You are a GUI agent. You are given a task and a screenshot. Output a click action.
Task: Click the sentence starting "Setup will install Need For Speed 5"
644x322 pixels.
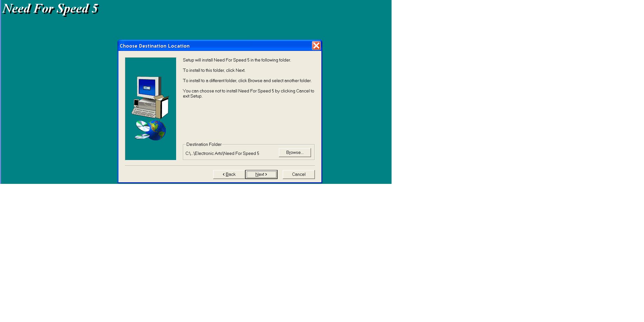[x=237, y=60]
